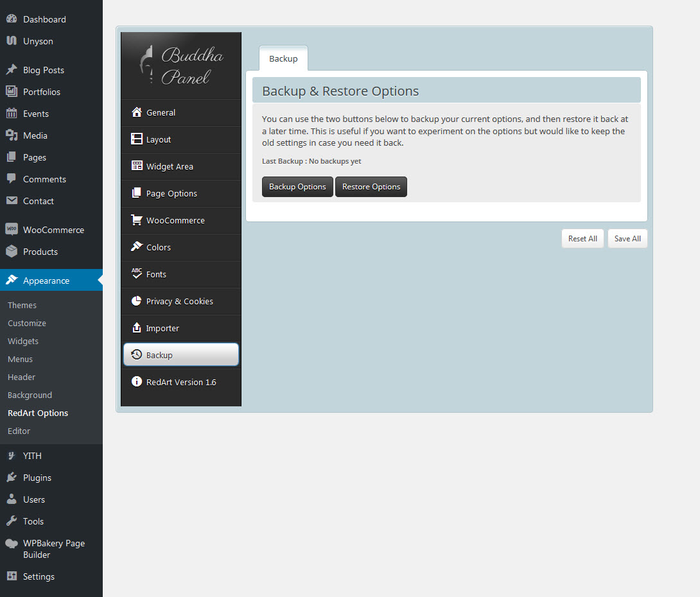
Task: Click the home icon beside General
Action: 136,112
